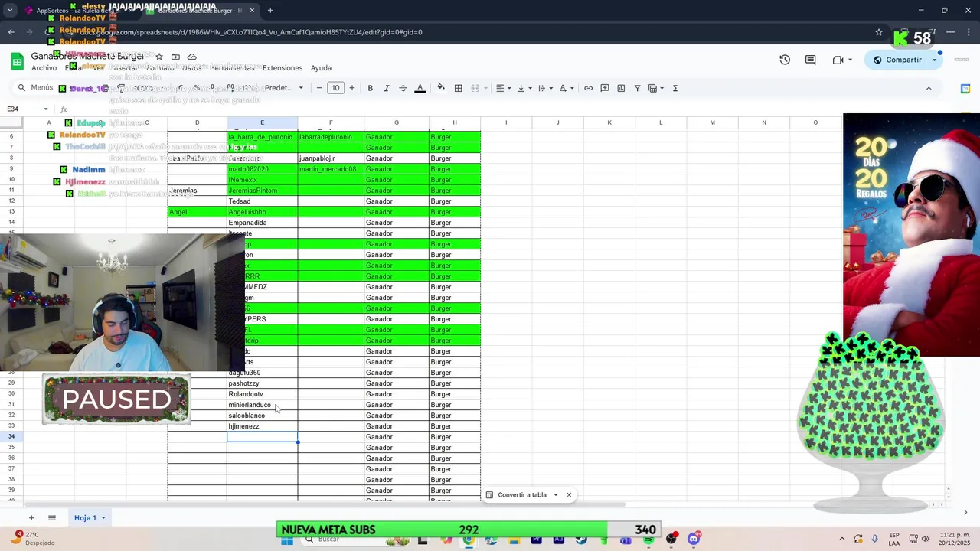
Task: Check cloud save status icon
Action: [x=192, y=57]
